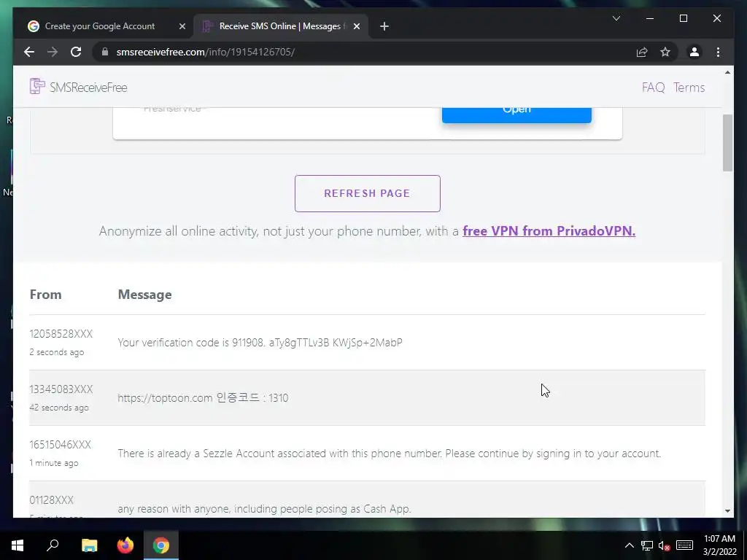Click the browser forward arrow
Viewport: 747px width, 560px height.
(53, 52)
